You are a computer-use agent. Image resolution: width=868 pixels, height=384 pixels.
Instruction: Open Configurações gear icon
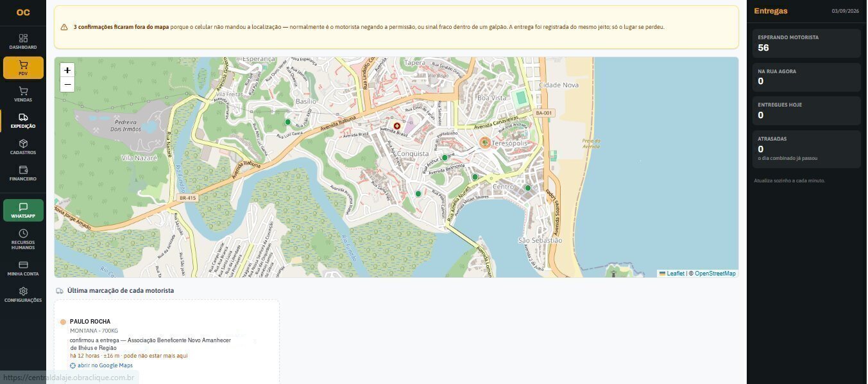(23, 291)
